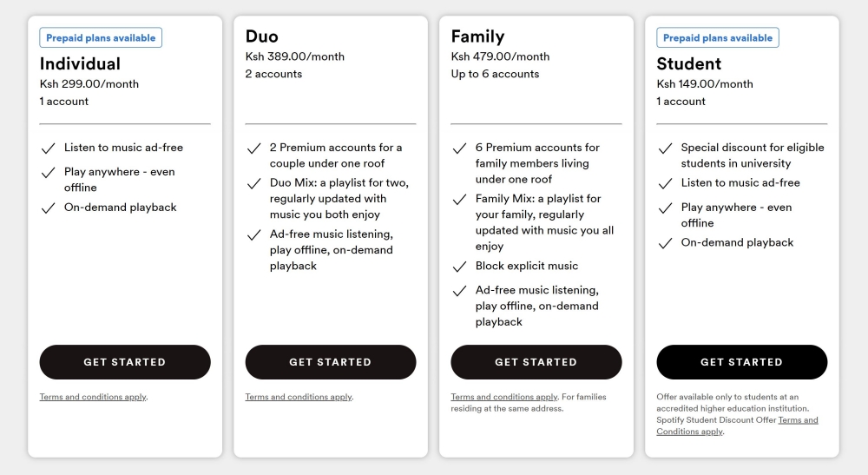Click checkmark beside Individual's Listen to music ad-free
Screen dimensions: 868x475
pyautogui.click(x=49, y=148)
